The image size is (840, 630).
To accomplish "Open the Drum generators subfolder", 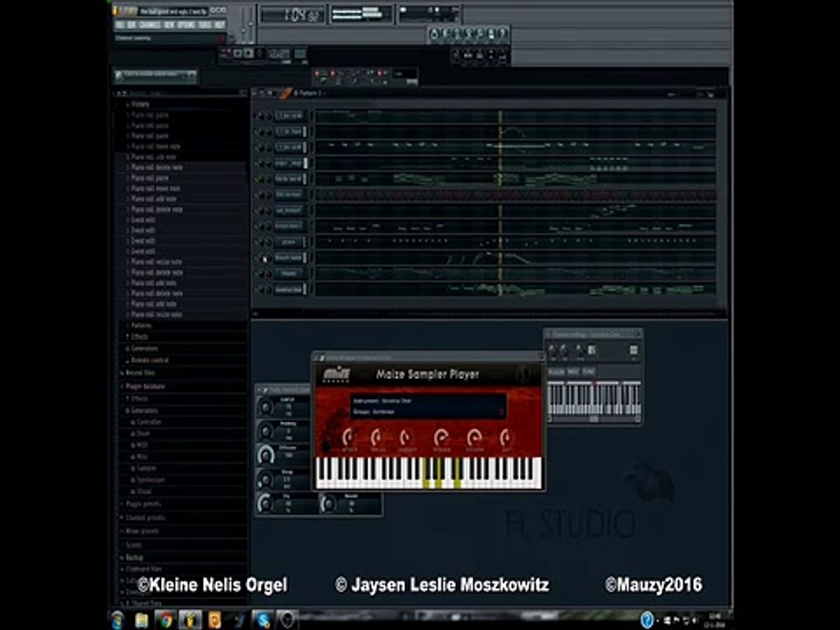I will pyautogui.click(x=142, y=433).
